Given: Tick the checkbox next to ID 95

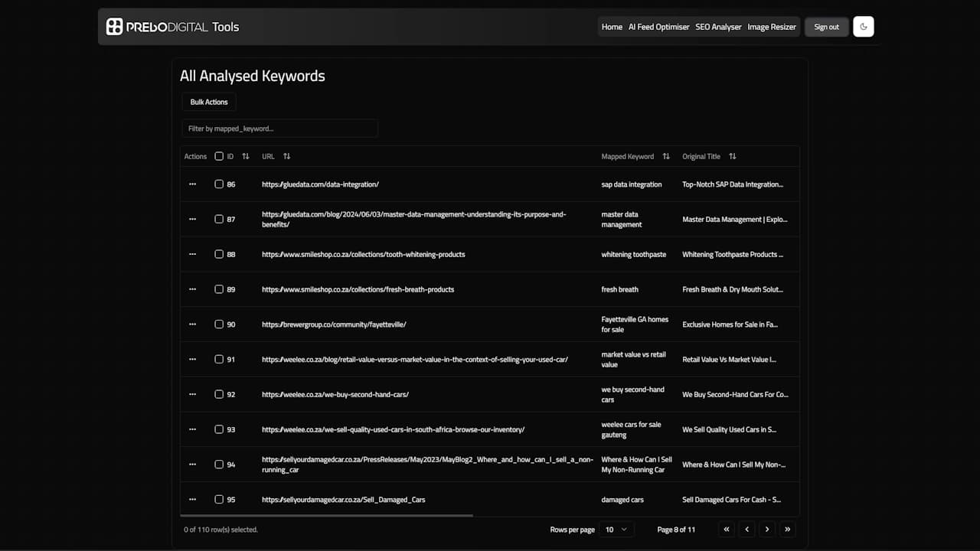Looking at the screenshot, I should point(219,499).
